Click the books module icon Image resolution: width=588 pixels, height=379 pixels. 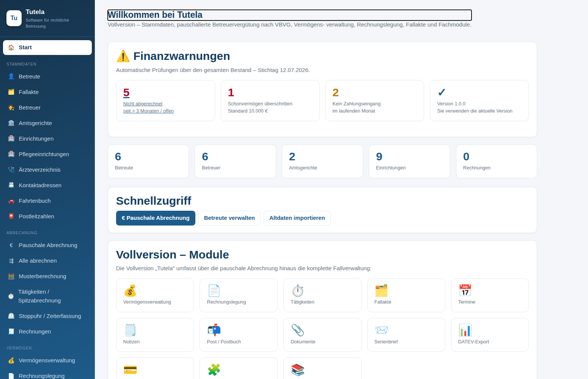(x=298, y=370)
